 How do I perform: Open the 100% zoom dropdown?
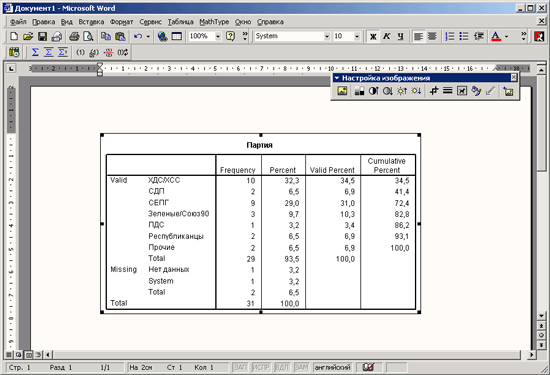coord(218,36)
